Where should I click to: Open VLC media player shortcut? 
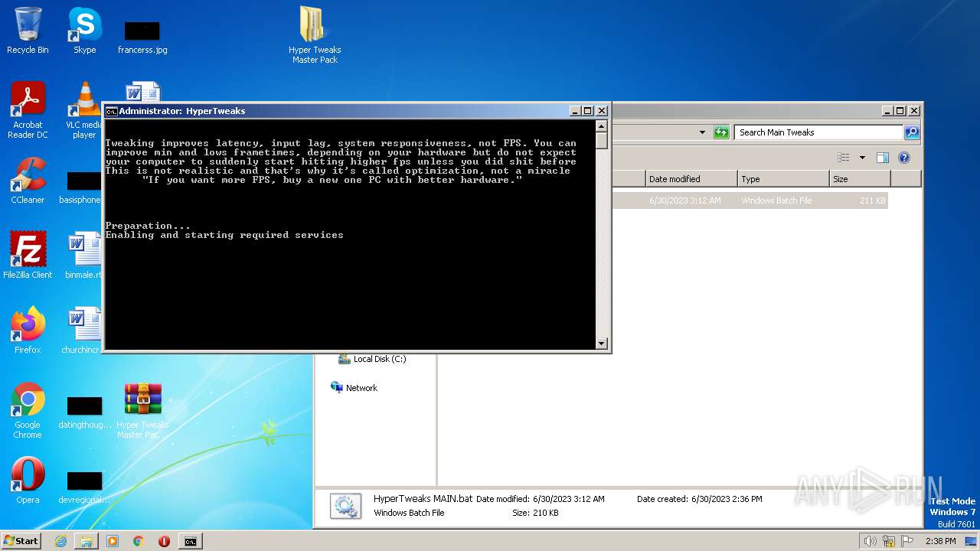click(84, 110)
